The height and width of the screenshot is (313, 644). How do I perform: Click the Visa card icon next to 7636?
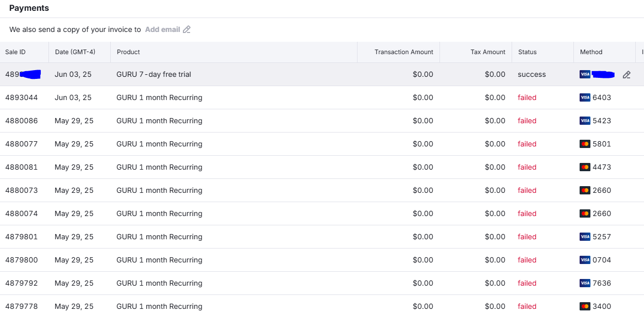pyautogui.click(x=585, y=283)
